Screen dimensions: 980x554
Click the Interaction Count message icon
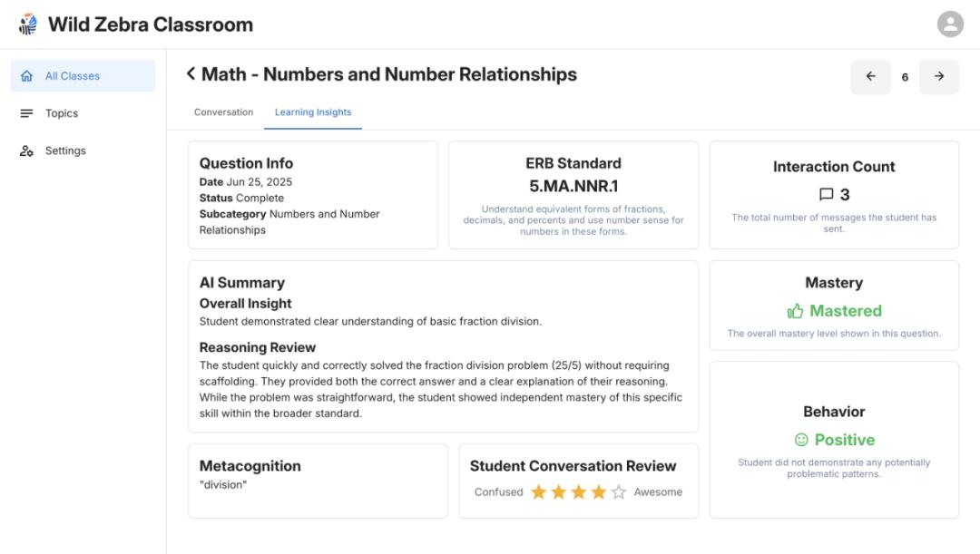pyautogui.click(x=826, y=195)
